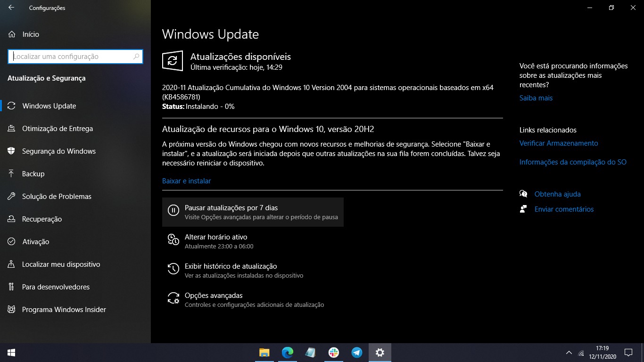Click the back arrow in Configurações title bar
The width and height of the screenshot is (644, 362).
pos(11,8)
